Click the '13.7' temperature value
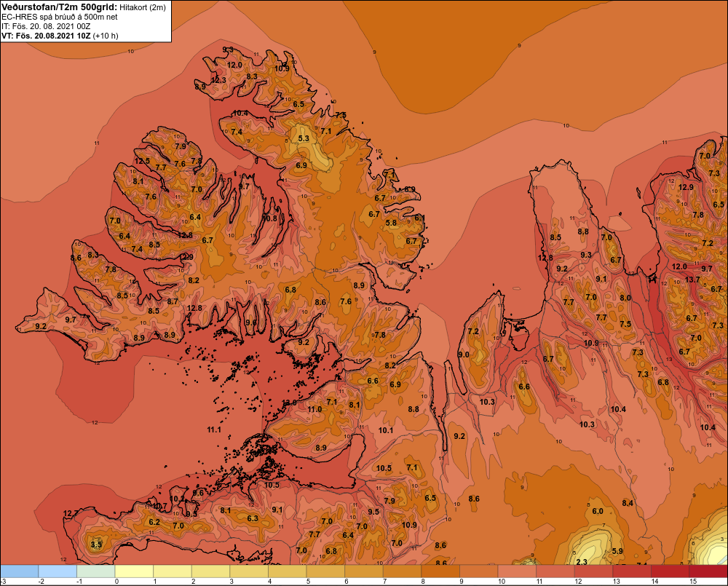Screen dimensions: 728x586 coord(692,280)
